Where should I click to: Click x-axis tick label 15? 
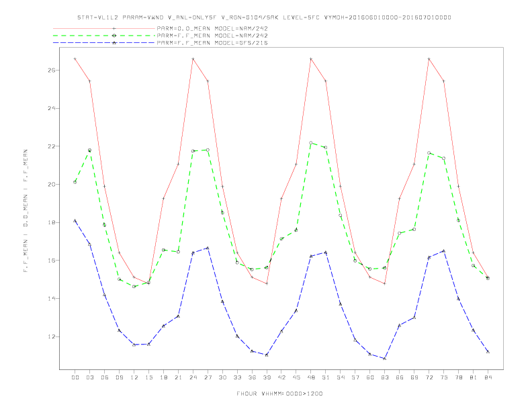[148, 377]
